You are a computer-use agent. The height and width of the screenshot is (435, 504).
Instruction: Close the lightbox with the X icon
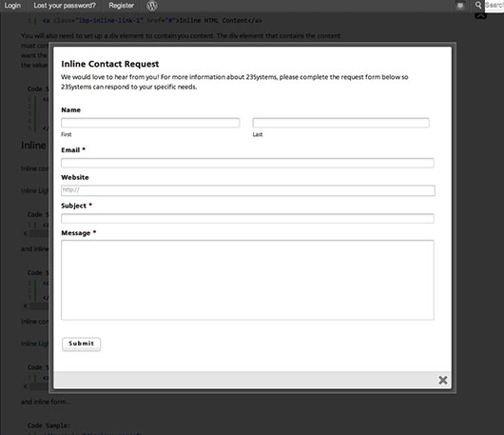click(443, 380)
